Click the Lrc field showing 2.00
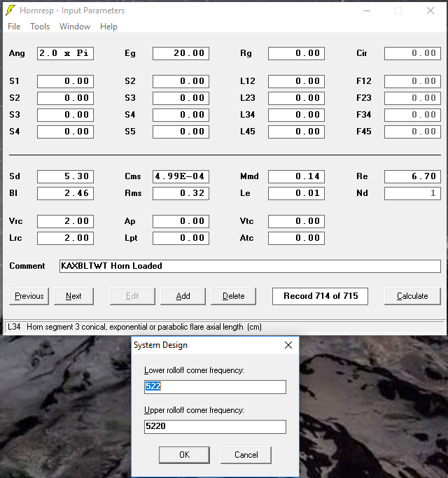Screen dimensions: 448x478 point(65,238)
